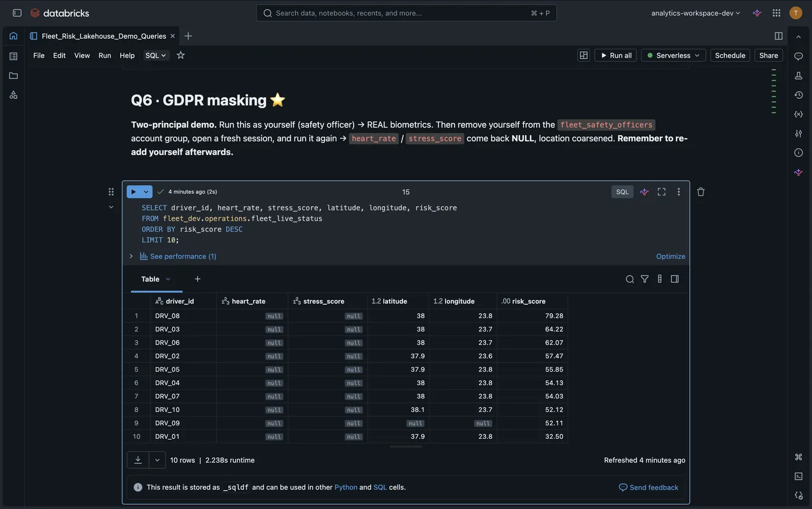Open the catalog schema icon
The image size is (812, 509).
13,94
